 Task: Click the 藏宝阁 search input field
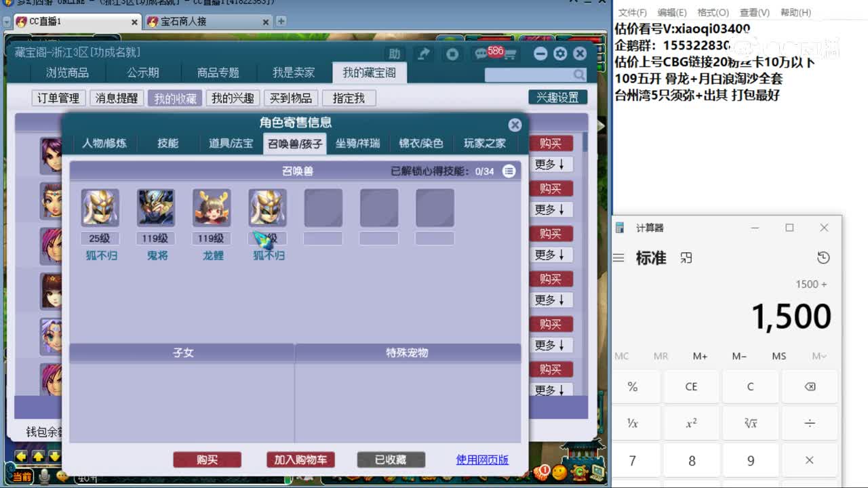529,73
